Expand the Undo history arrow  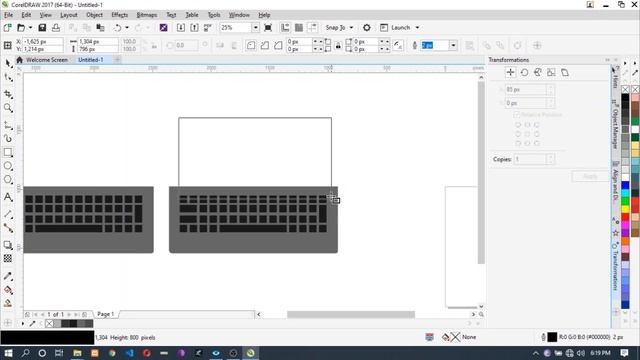pyautogui.click(x=127, y=27)
